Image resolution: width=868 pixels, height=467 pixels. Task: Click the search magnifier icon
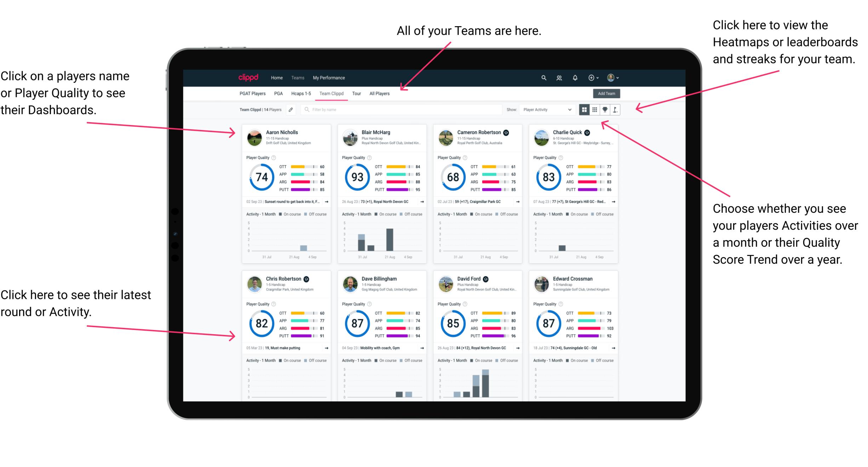[543, 78]
